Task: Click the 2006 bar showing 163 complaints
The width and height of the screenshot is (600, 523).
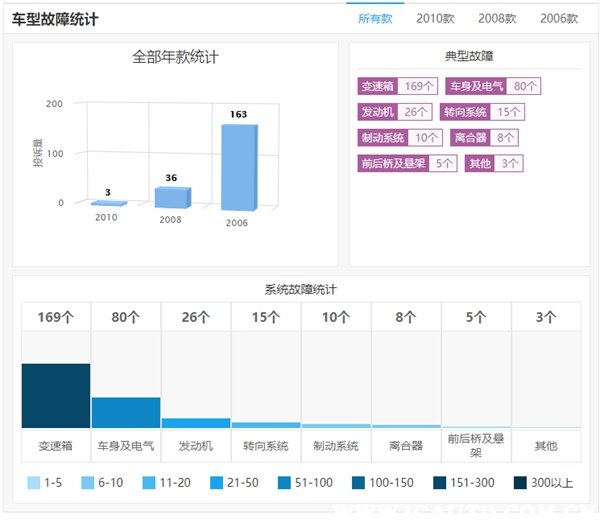Action: (x=239, y=167)
